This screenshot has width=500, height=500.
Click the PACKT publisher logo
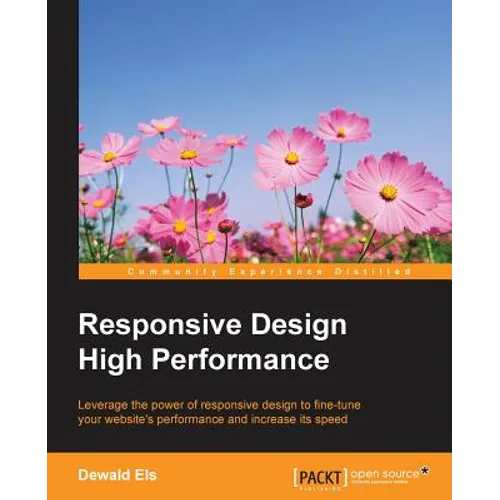(x=320, y=479)
